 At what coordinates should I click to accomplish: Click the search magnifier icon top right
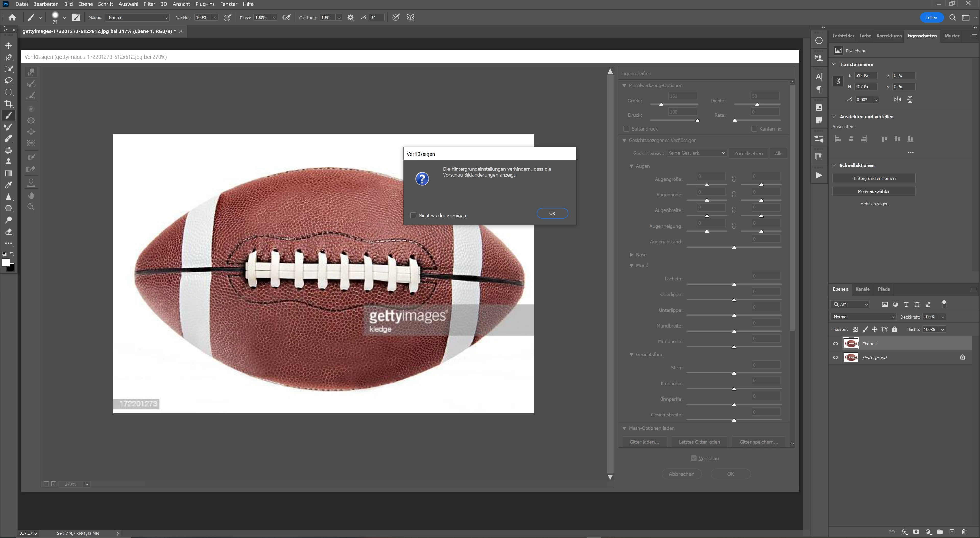coord(952,18)
